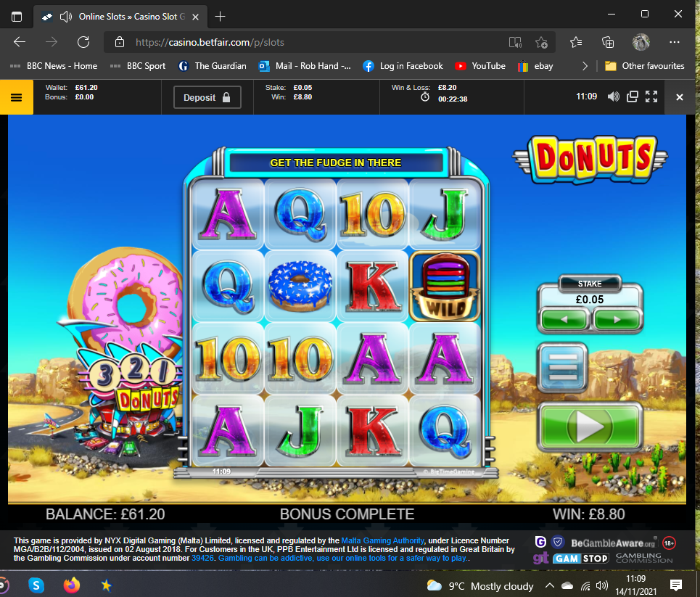This screenshot has height=597, width=700.
Task: Click the GAMSTOP logo
Action: click(x=581, y=559)
